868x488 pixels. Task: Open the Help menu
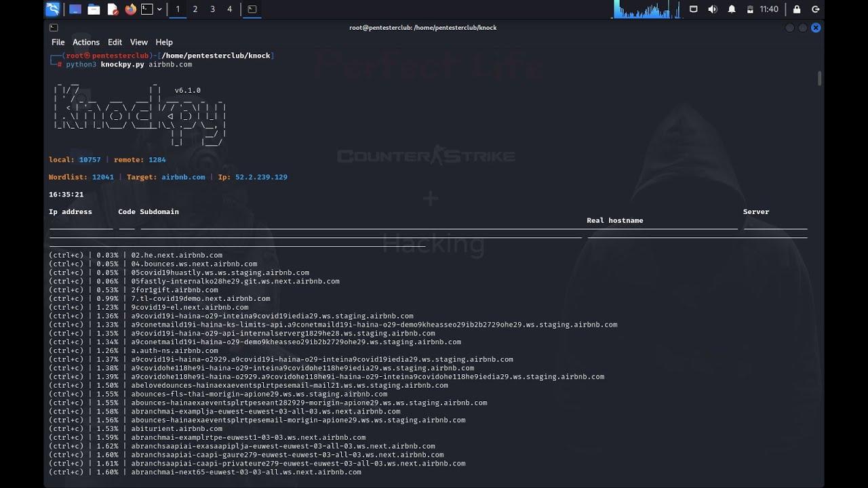pos(164,42)
